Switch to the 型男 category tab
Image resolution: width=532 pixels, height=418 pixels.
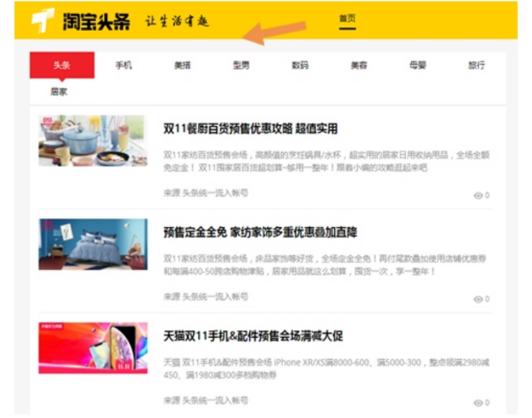click(241, 65)
